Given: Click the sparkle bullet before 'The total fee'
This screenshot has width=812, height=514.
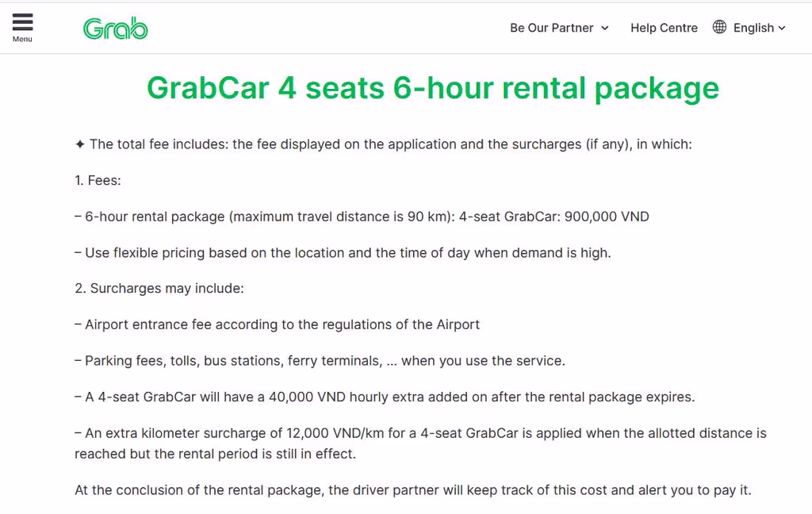Looking at the screenshot, I should [80, 144].
